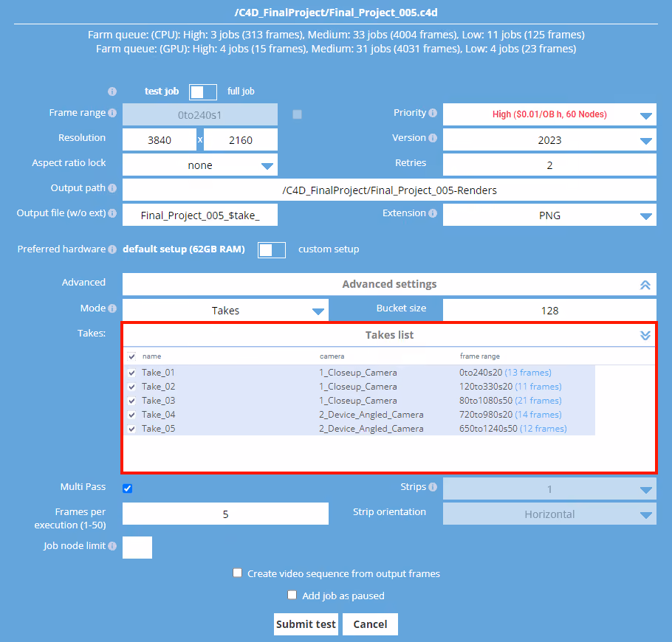Click the Version info icon
672x642 pixels.
point(433,138)
